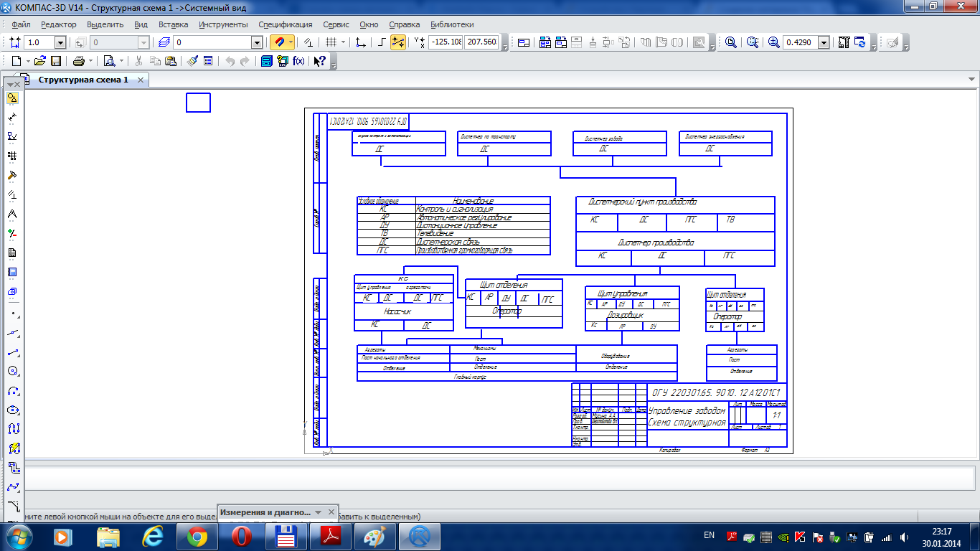Open the layer number dropdown

(x=256, y=43)
